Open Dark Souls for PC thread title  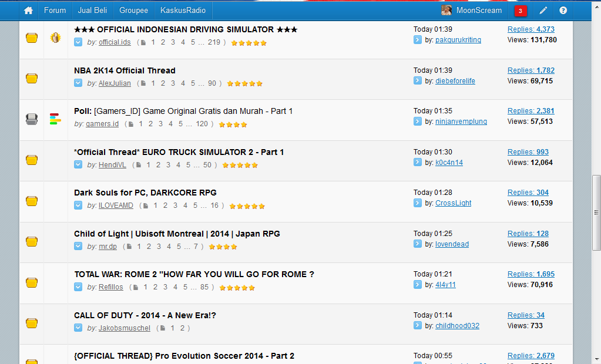[x=145, y=193]
